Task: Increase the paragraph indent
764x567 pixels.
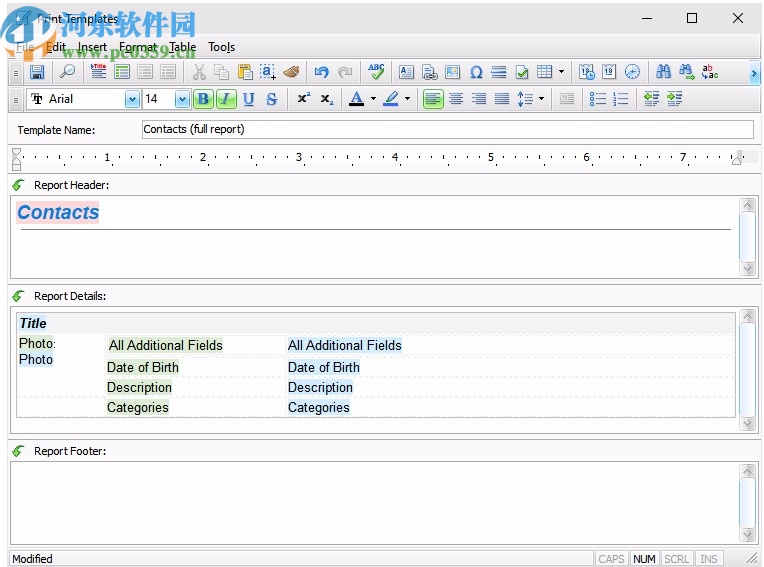Action: pos(675,99)
